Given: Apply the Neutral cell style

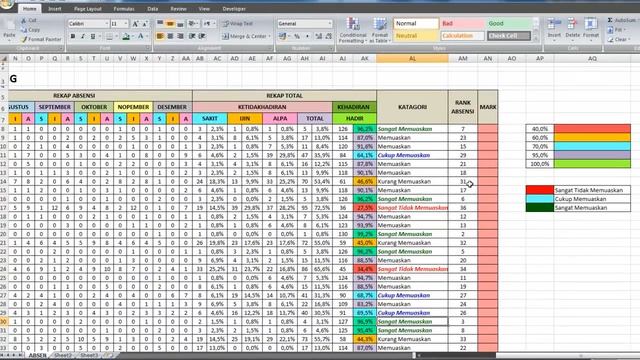Looking at the screenshot, I should [x=416, y=36].
